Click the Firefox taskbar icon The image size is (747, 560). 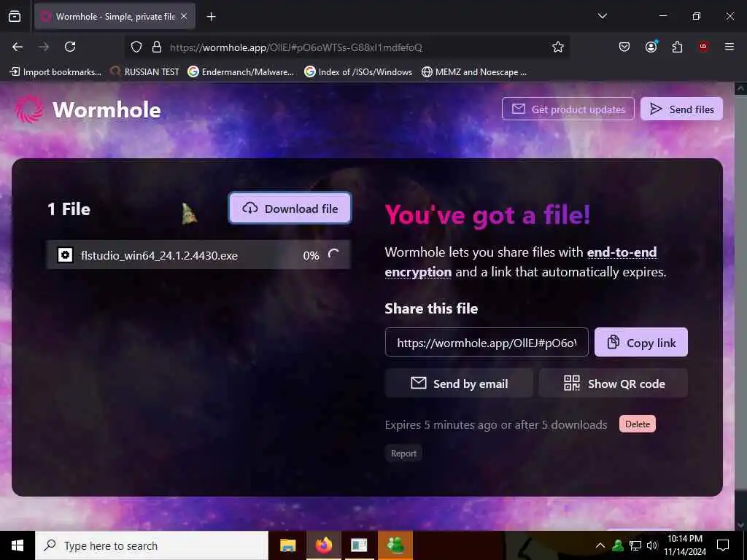pos(323,545)
